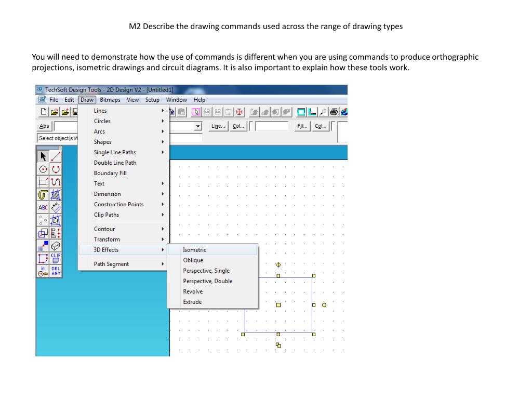The image size is (532, 399).
Task: Select the CLIP tool
Action: [56, 258]
